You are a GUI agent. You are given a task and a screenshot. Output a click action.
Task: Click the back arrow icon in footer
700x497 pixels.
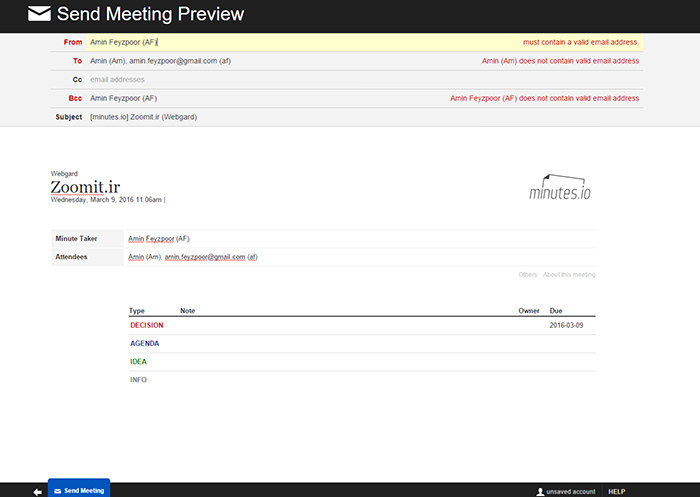(x=38, y=492)
